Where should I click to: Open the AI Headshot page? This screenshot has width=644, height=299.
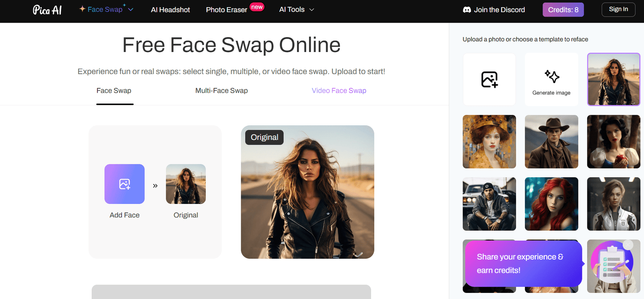[170, 10]
